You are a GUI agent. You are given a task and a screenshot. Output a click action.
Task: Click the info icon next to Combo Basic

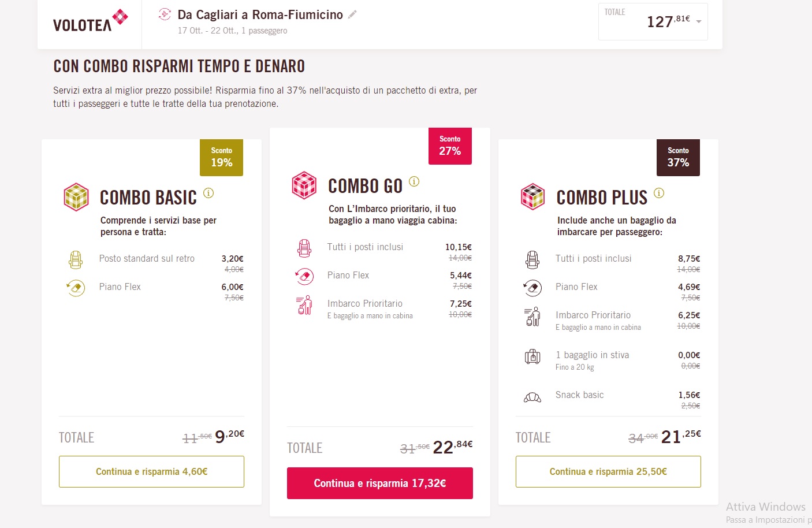(208, 193)
